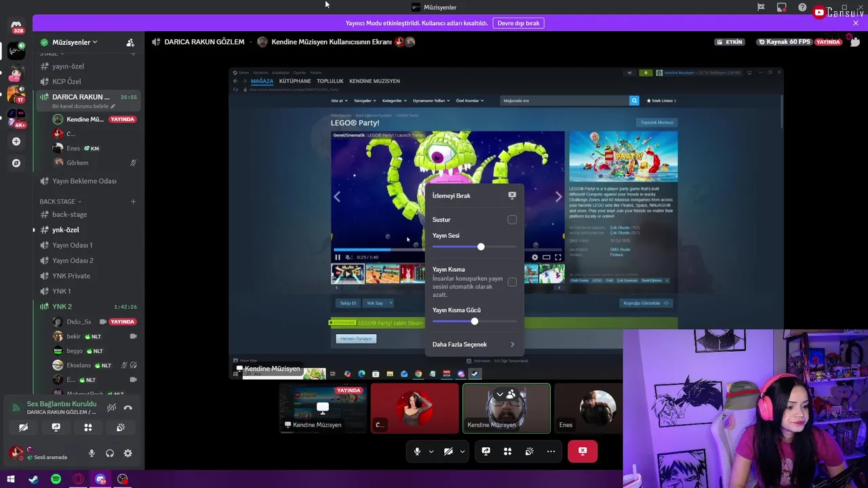Toggle camera in the bottom call controls
The image size is (868, 488).
pos(448,451)
